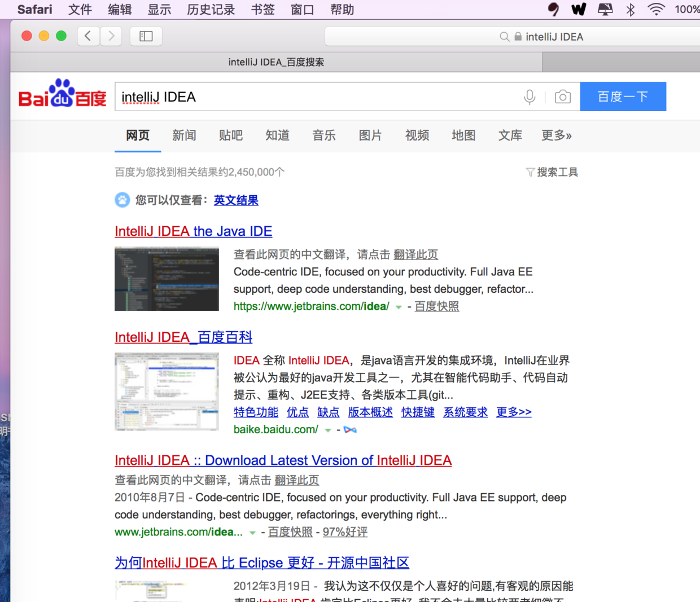
Task: Switch to the 图片 tab
Action: tap(370, 135)
